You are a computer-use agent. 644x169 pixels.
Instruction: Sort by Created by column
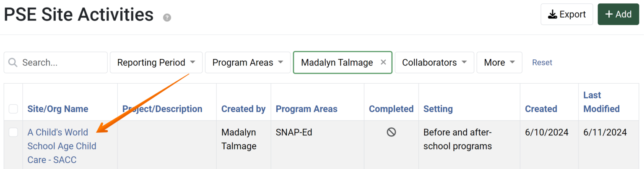coord(243,109)
